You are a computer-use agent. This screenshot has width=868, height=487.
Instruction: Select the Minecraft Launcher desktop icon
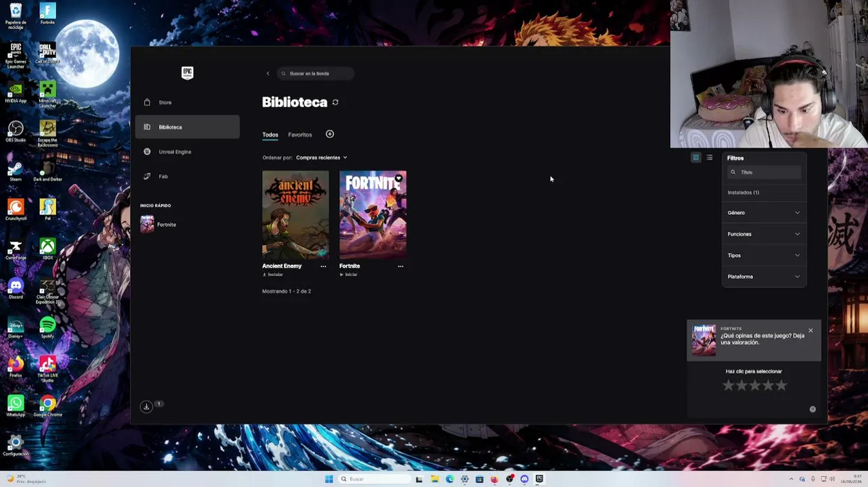[47, 95]
